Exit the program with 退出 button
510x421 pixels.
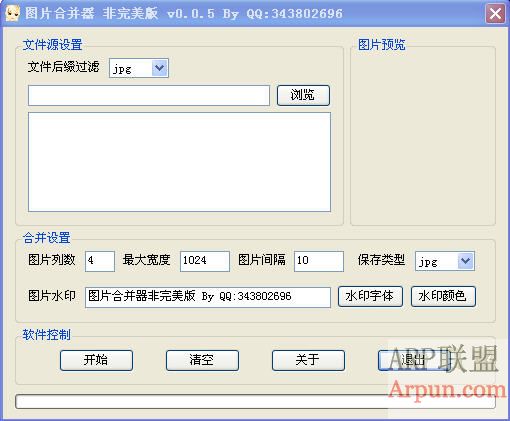(x=414, y=360)
